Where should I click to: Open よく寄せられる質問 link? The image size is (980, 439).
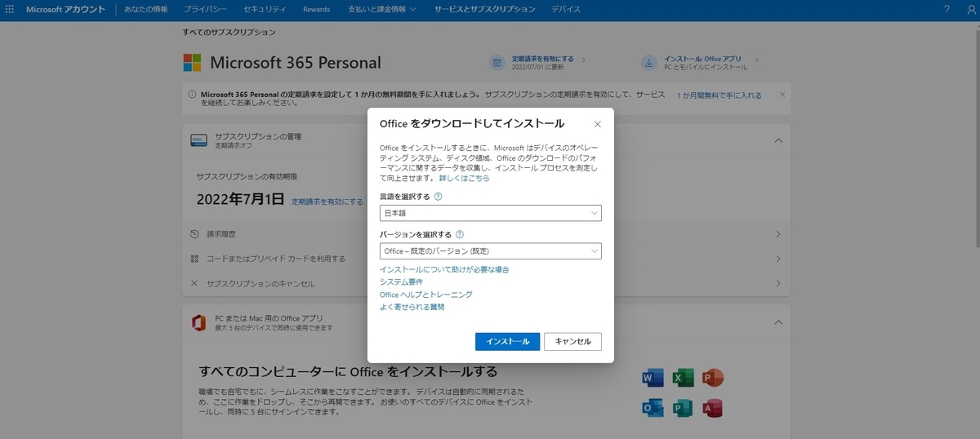(x=412, y=307)
